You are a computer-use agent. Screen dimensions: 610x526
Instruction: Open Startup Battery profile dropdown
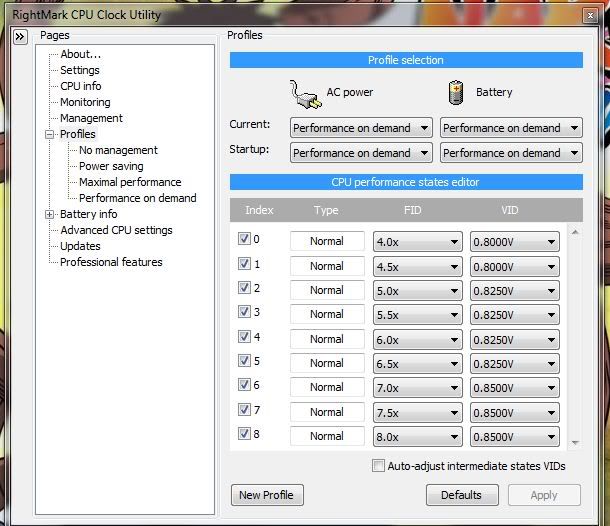click(511, 153)
